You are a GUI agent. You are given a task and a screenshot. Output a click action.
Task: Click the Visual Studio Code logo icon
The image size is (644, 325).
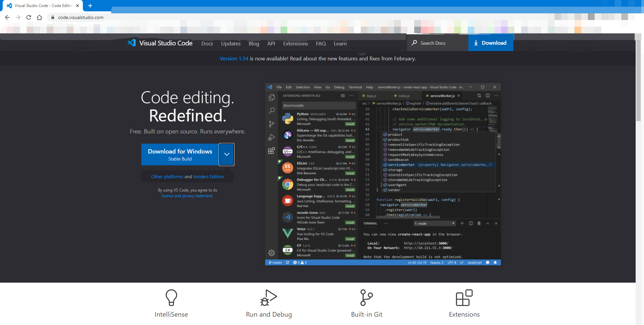[132, 43]
